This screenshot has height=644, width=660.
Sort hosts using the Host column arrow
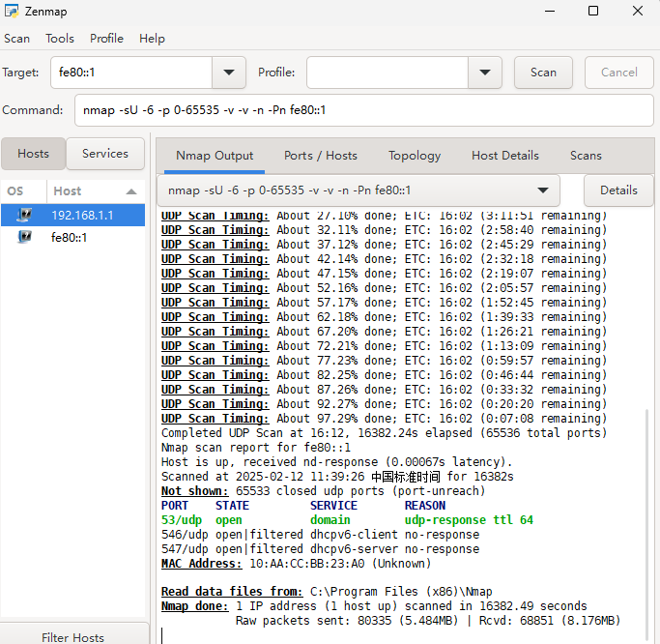pyautogui.click(x=131, y=191)
